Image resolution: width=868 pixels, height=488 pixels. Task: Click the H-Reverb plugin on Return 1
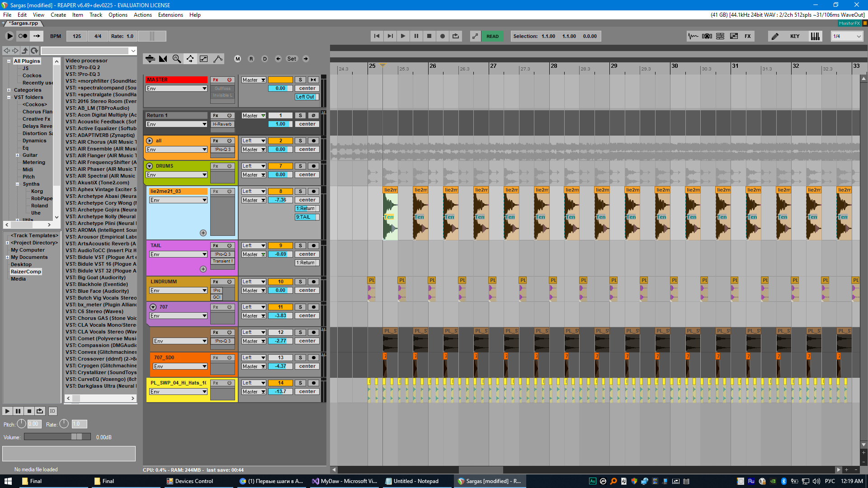click(x=222, y=124)
